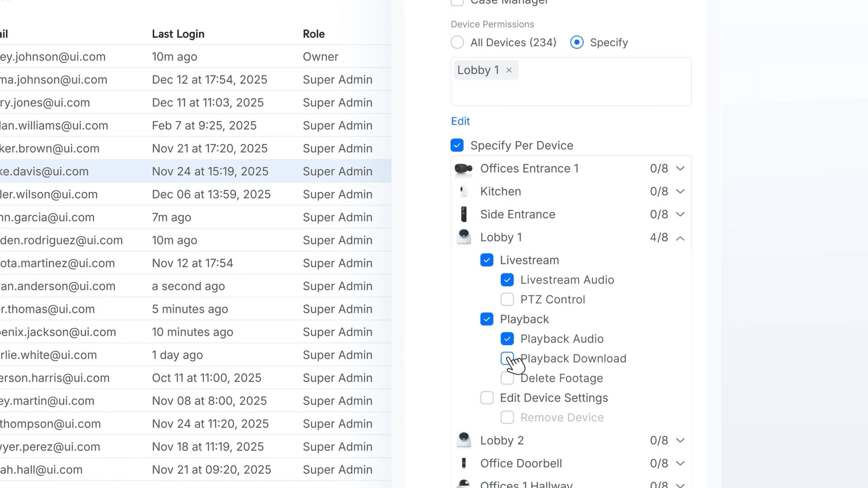The image size is (868, 488).
Task: Click the Offices Entrance 1 camera icon
Action: 463,169
